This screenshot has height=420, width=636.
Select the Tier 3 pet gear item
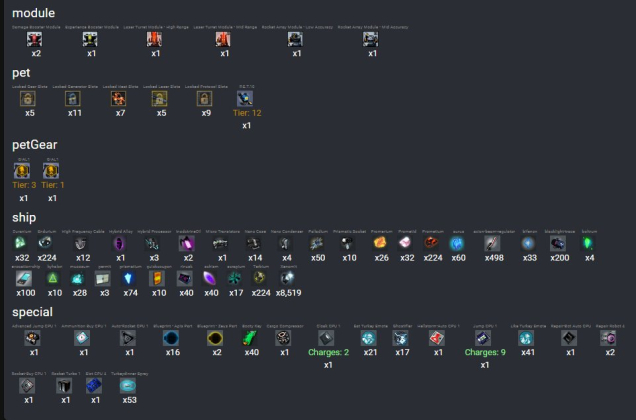coord(23,171)
